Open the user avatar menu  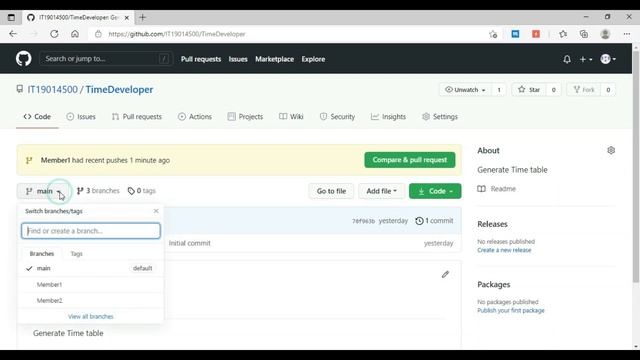click(608, 59)
